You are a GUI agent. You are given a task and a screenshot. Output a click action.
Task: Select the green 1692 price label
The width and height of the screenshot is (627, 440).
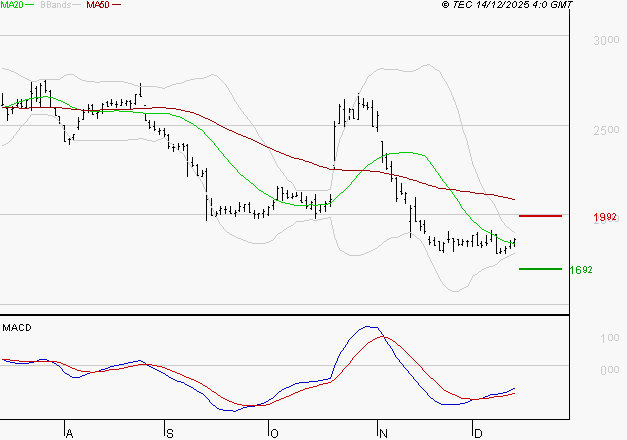580,269
